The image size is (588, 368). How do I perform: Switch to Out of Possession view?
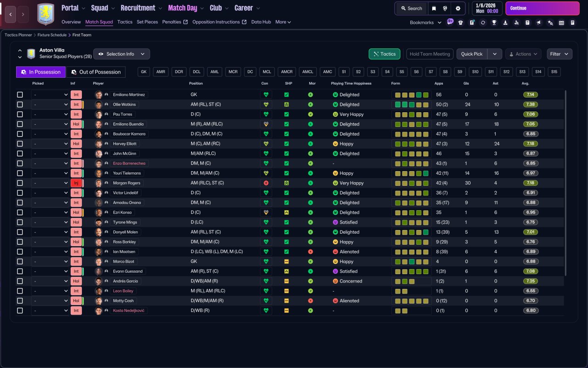(x=96, y=72)
